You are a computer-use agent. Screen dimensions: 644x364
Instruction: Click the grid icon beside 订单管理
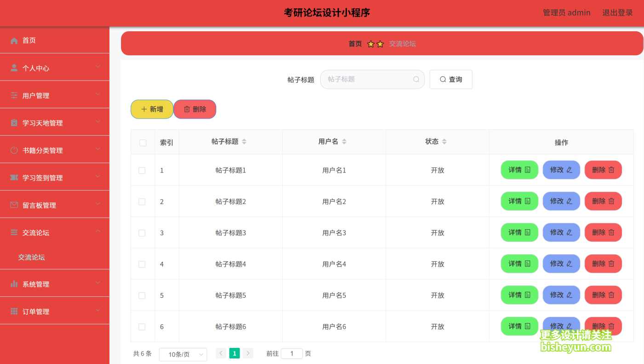coord(14,310)
